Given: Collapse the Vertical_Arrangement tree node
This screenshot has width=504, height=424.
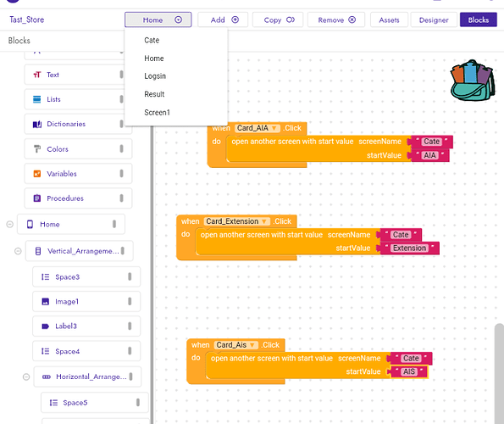Looking at the screenshot, I should tap(18, 251).
